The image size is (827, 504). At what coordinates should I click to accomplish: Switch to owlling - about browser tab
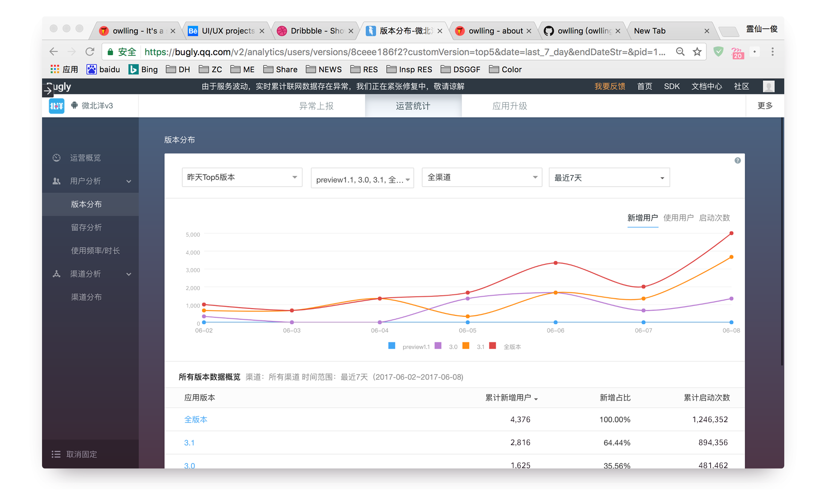coord(495,31)
